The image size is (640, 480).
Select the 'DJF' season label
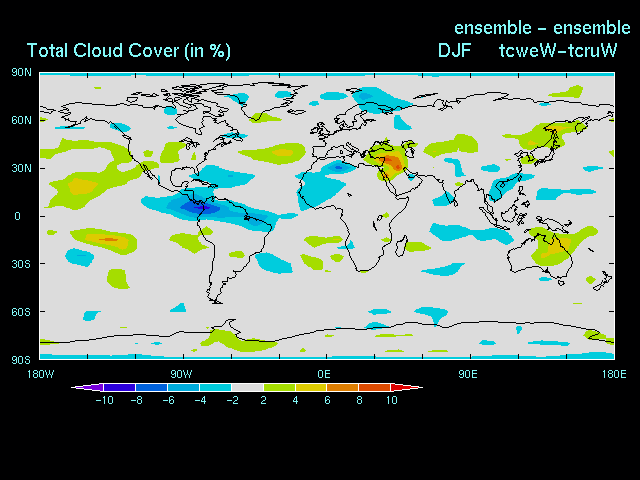(454, 51)
